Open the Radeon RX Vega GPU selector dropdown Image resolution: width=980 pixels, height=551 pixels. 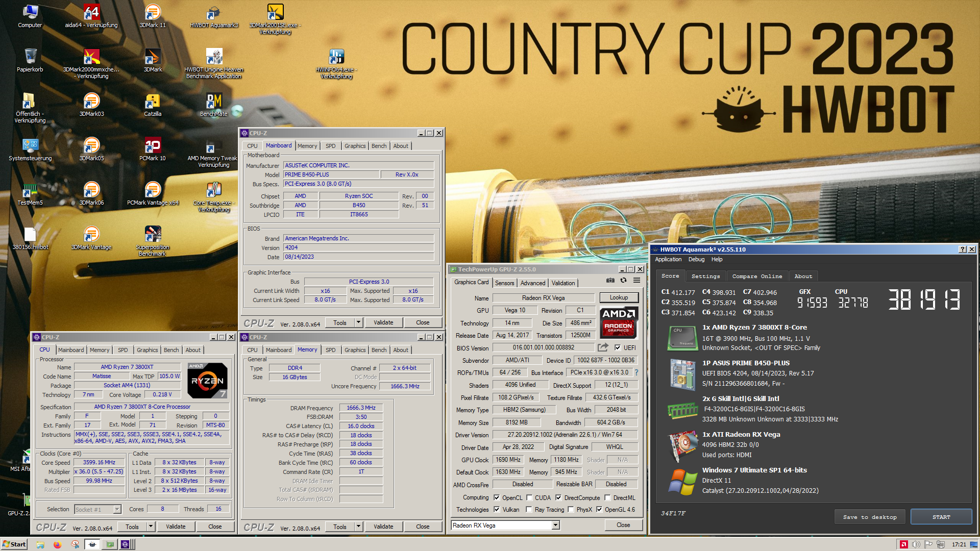pyautogui.click(x=555, y=525)
